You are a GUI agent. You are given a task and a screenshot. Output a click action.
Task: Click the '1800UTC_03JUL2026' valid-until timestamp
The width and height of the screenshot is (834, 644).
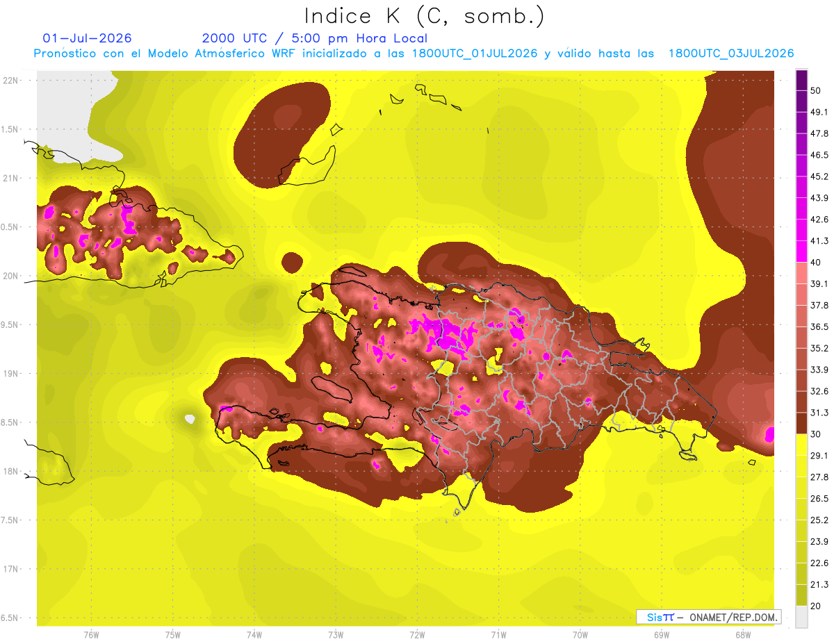point(731,53)
